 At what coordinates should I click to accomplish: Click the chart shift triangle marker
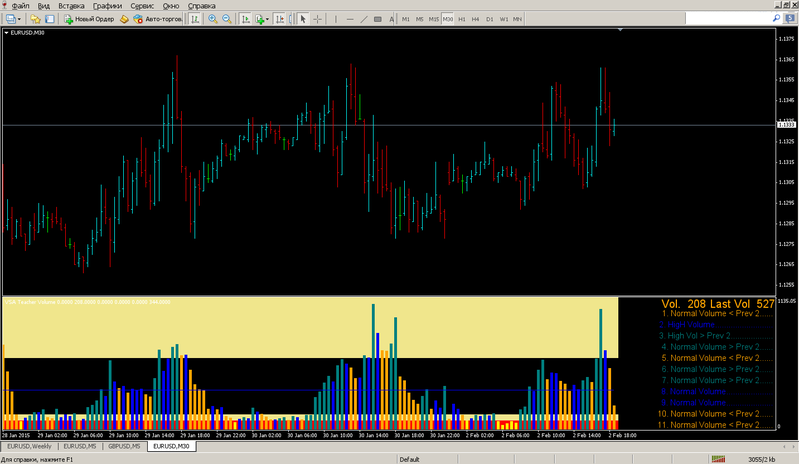pyautogui.click(x=620, y=30)
